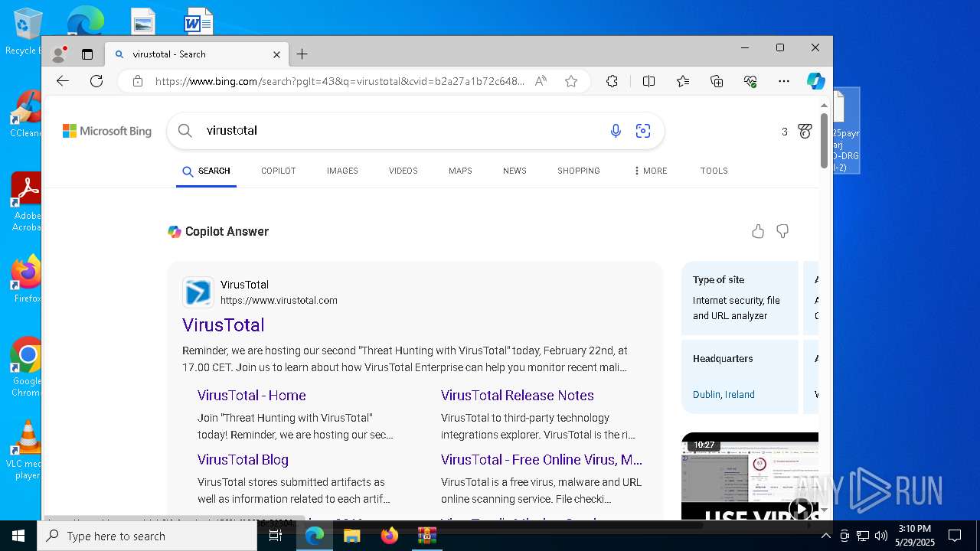Open the Favorites list icon
This screenshot has width=980, height=551.
pos(683,81)
